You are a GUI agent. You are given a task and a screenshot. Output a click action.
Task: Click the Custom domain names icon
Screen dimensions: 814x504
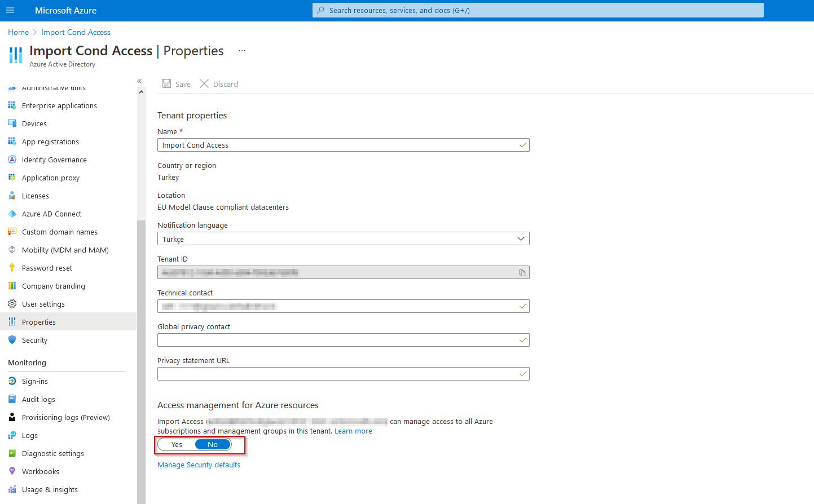[x=12, y=232]
